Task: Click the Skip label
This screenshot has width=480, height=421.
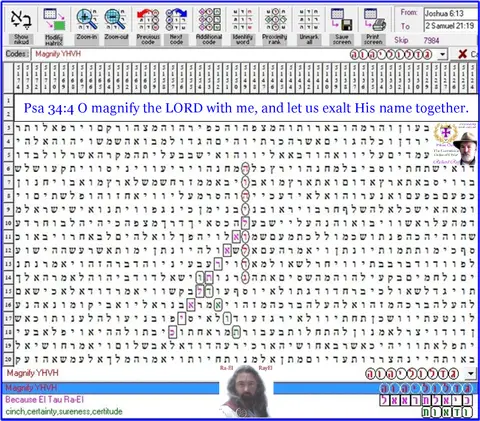Action: click(401, 40)
